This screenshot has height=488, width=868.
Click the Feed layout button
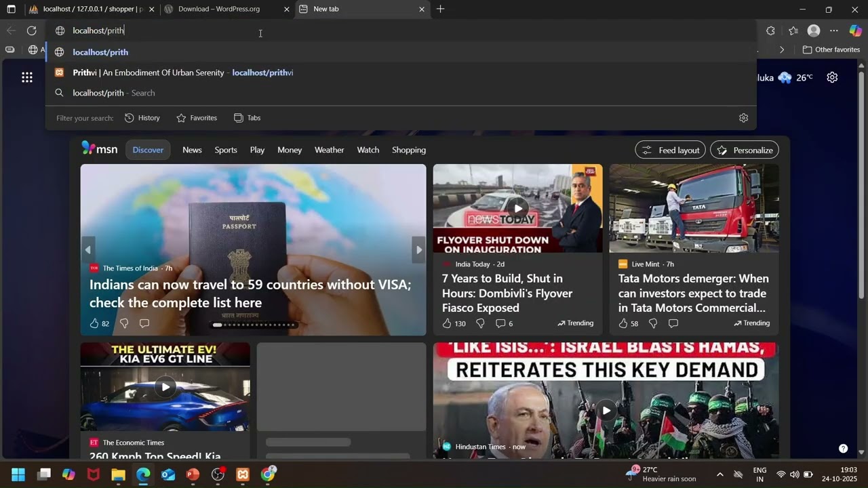pos(670,150)
